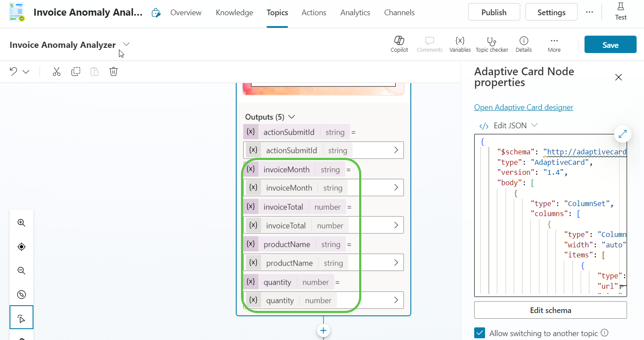Open the undo history dropdown arrow
The width and height of the screenshot is (644, 340).
(26, 72)
